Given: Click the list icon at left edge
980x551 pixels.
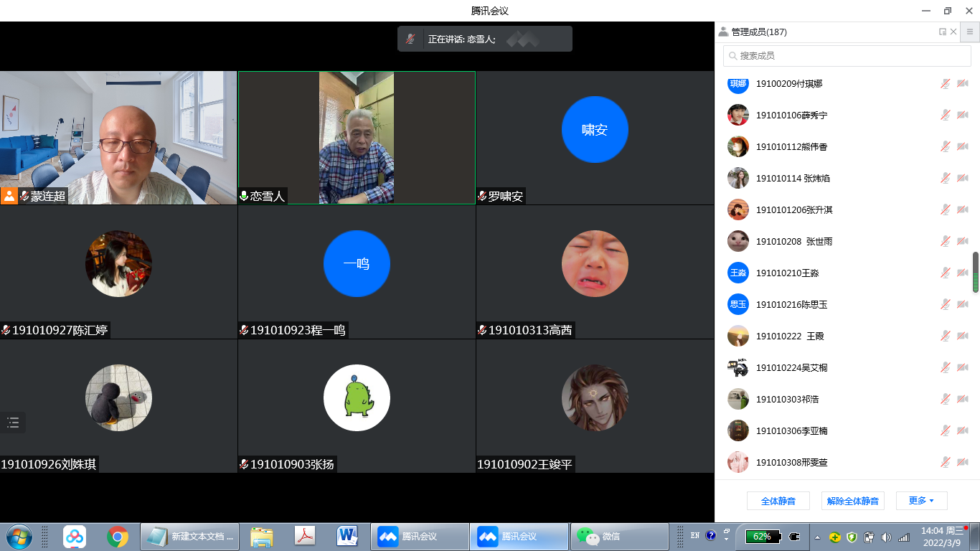Looking at the screenshot, I should tap(13, 423).
